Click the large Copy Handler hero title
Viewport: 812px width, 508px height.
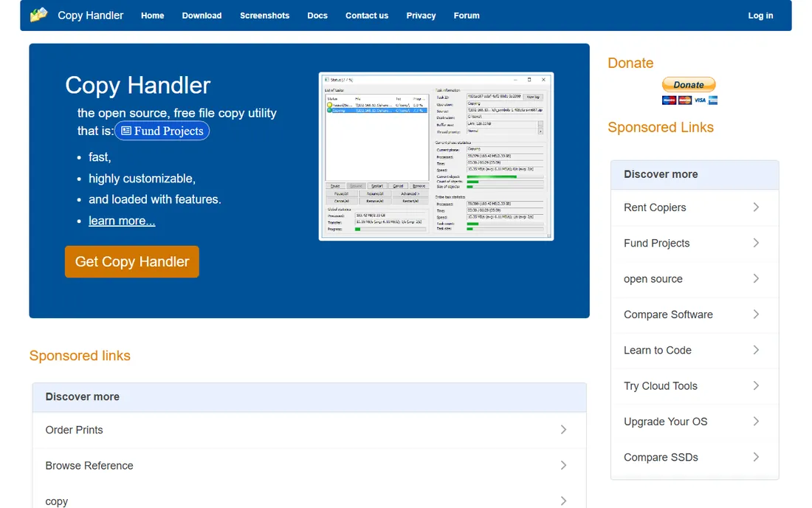138,86
